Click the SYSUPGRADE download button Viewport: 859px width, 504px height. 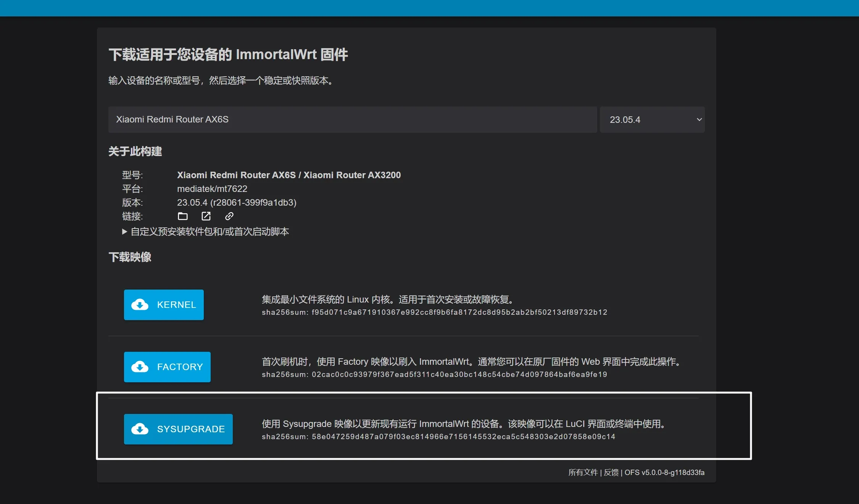click(x=178, y=429)
